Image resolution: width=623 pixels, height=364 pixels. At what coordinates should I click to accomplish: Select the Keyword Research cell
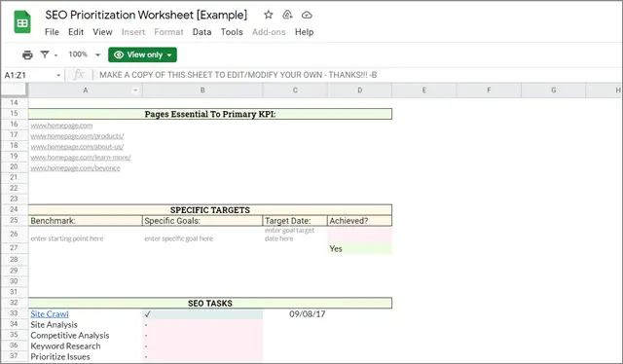86,346
